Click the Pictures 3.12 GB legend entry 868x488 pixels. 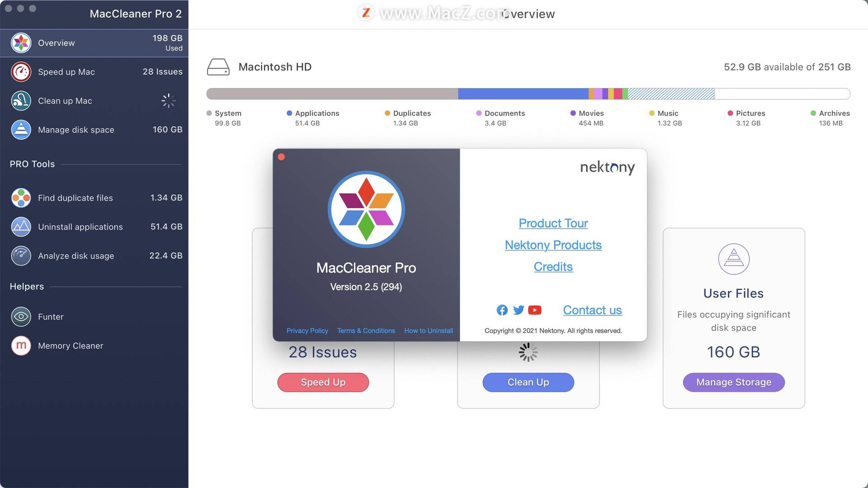[x=746, y=118]
